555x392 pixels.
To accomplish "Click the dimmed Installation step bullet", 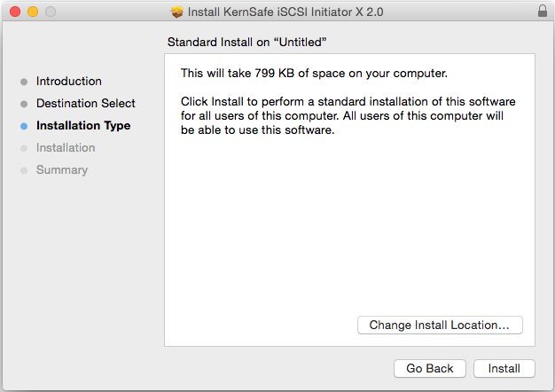I will click(x=24, y=148).
